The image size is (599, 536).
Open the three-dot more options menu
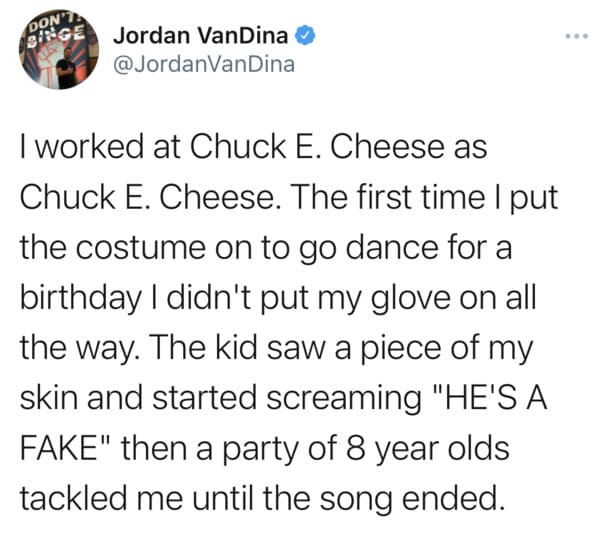click(x=576, y=36)
